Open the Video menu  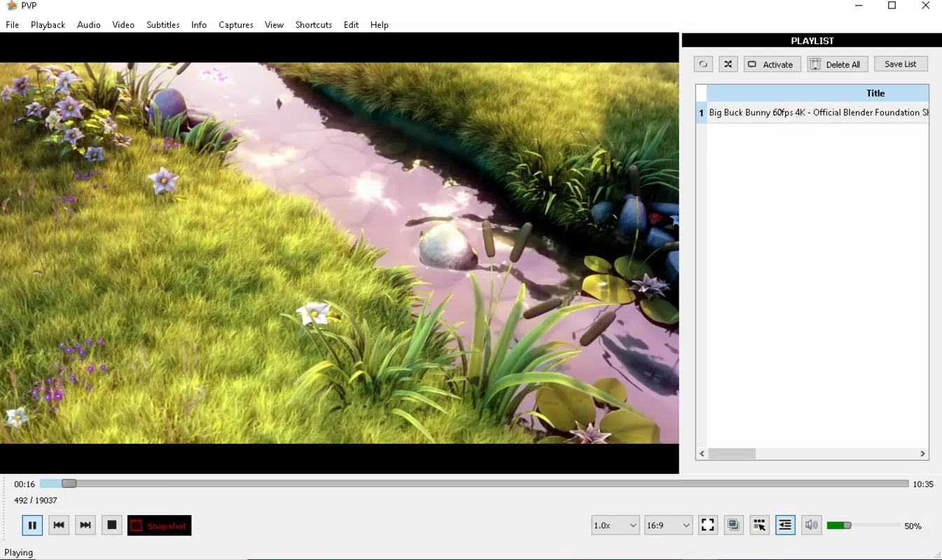[123, 24]
